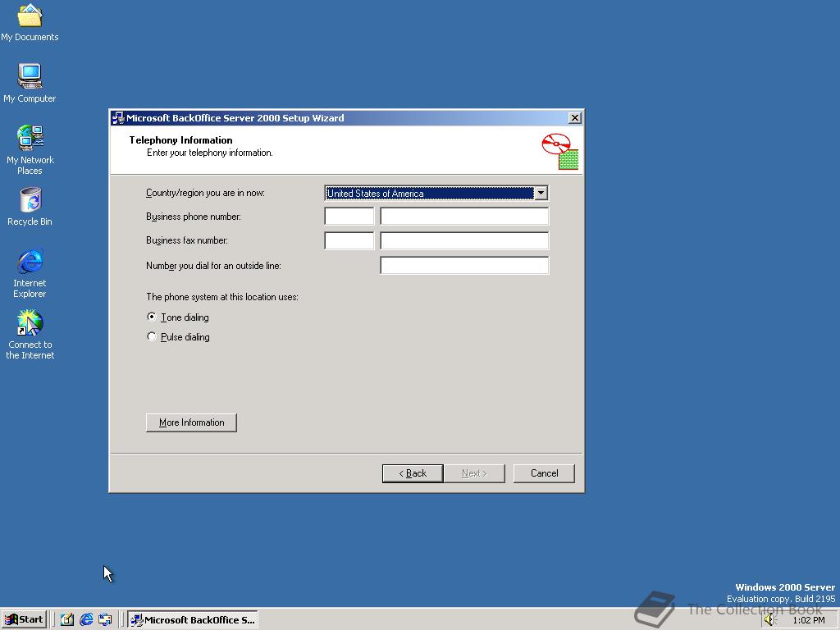The width and height of the screenshot is (840, 630).
Task: Open the country/region dropdown arrow
Action: click(541, 193)
